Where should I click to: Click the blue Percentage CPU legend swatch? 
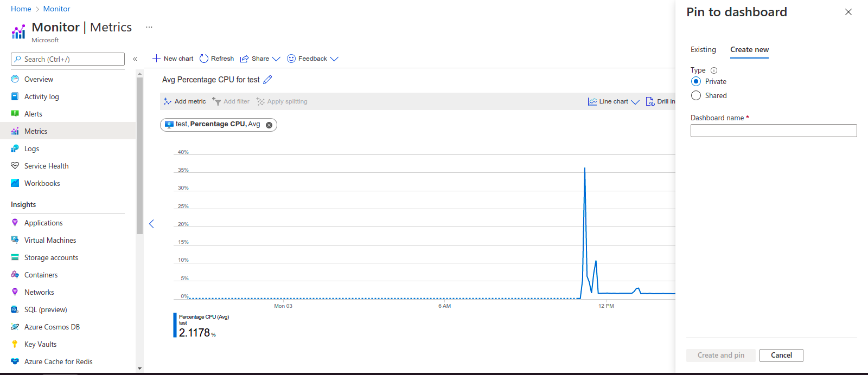175,325
